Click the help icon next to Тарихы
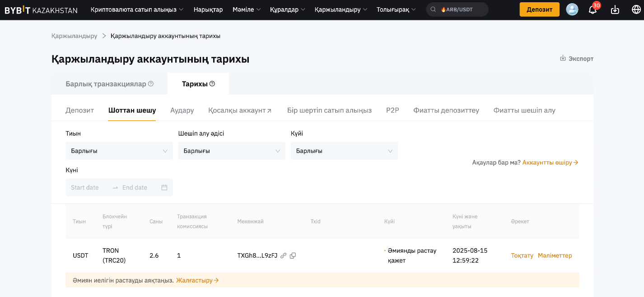644x297 pixels. point(212,84)
